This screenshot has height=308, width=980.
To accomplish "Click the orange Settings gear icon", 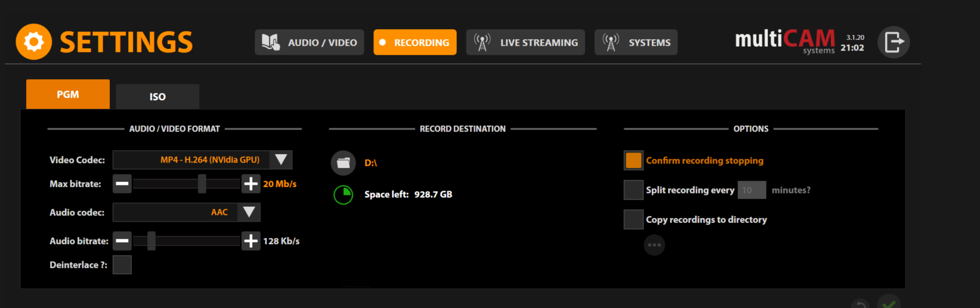I will click(x=33, y=42).
